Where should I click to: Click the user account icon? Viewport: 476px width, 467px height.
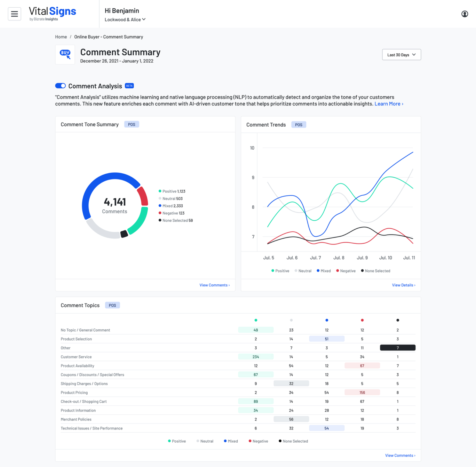click(x=464, y=14)
